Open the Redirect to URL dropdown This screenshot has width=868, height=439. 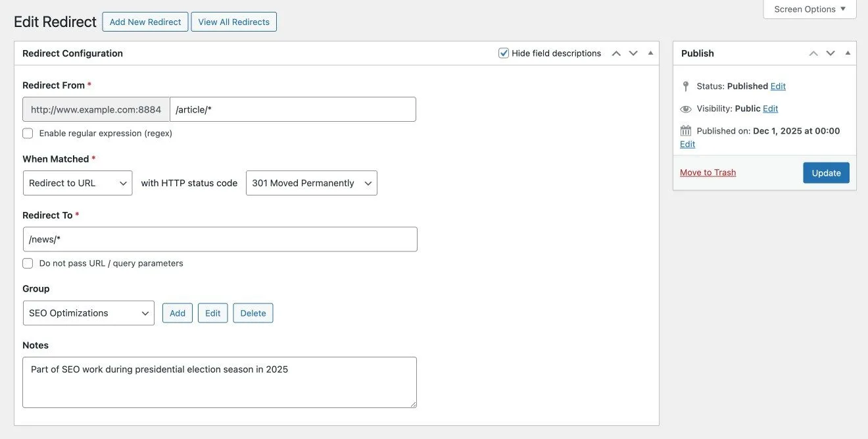pos(78,183)
